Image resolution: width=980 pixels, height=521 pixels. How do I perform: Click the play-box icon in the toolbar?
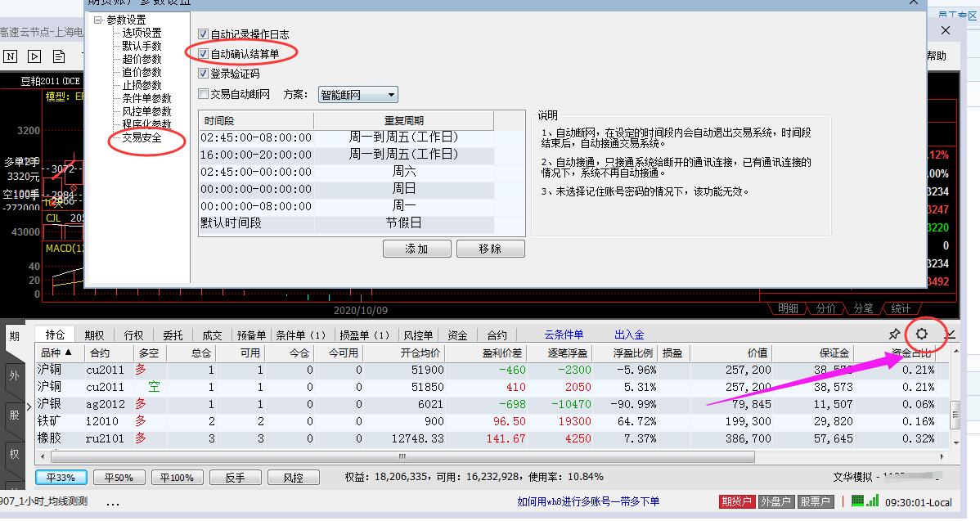[34, 56]
